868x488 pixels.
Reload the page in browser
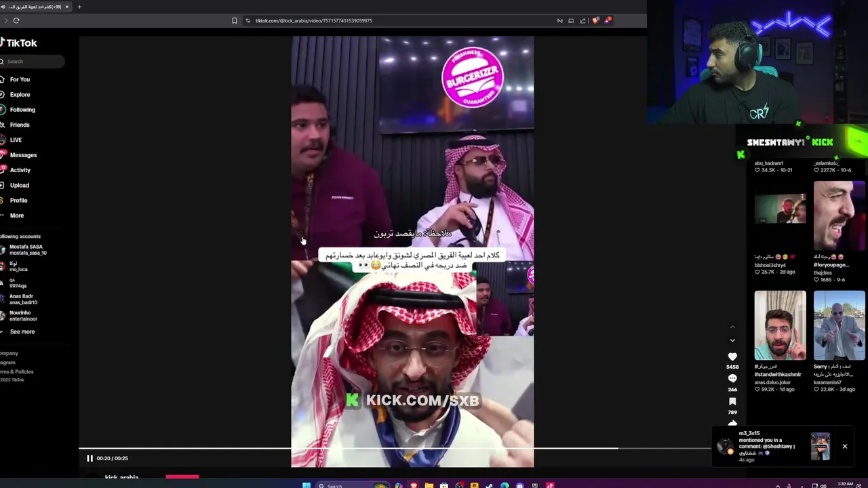16,20
